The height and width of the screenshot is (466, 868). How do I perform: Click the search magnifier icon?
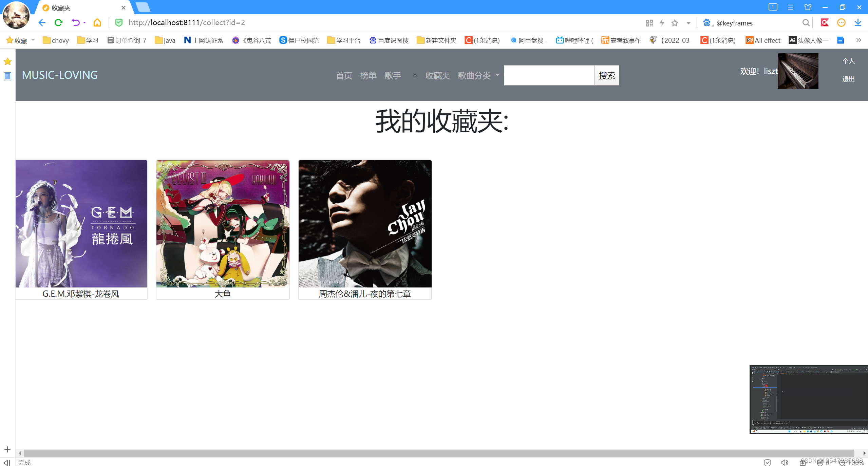click(806, 23)
